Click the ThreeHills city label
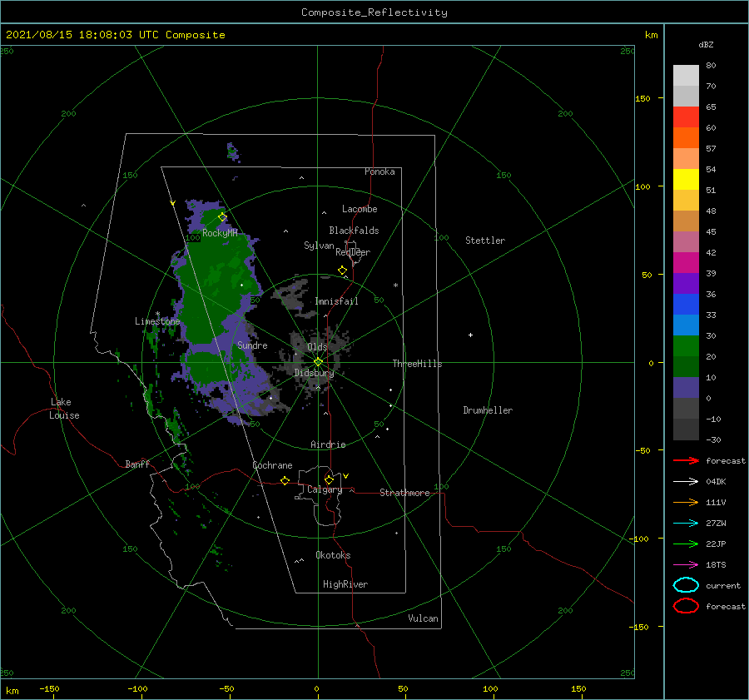Screen dimensions: 749x700 [418, 364]
